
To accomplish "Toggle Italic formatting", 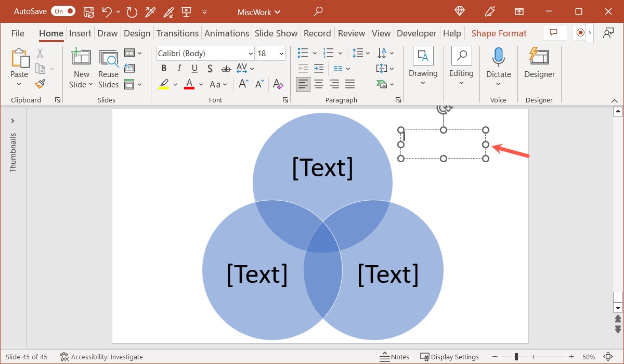I will click(178, 68).
